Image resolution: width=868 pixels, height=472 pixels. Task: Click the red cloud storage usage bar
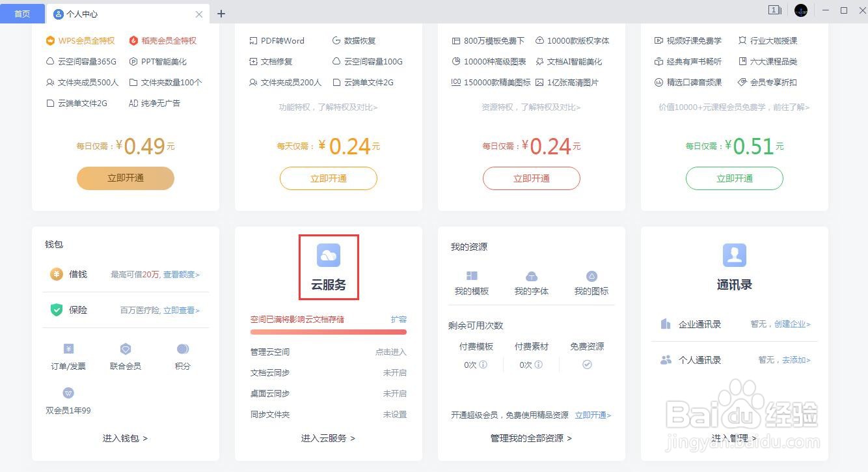pyautogui.click(x=329, y=332)
